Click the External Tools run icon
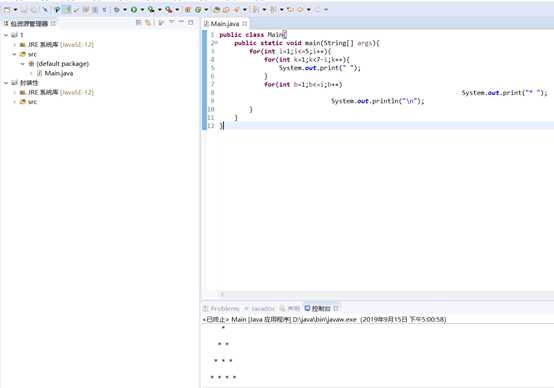554x388 pixels. click(169, 10)
